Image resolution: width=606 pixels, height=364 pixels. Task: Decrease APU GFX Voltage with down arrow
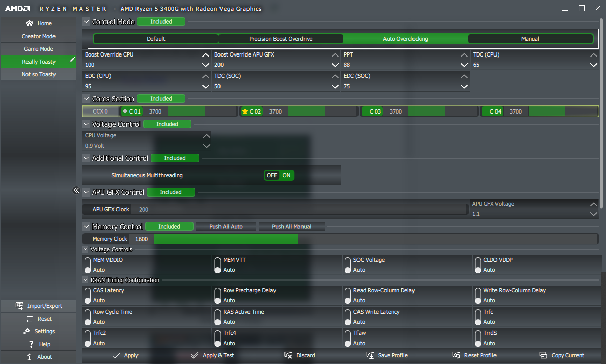coord(594,214)
